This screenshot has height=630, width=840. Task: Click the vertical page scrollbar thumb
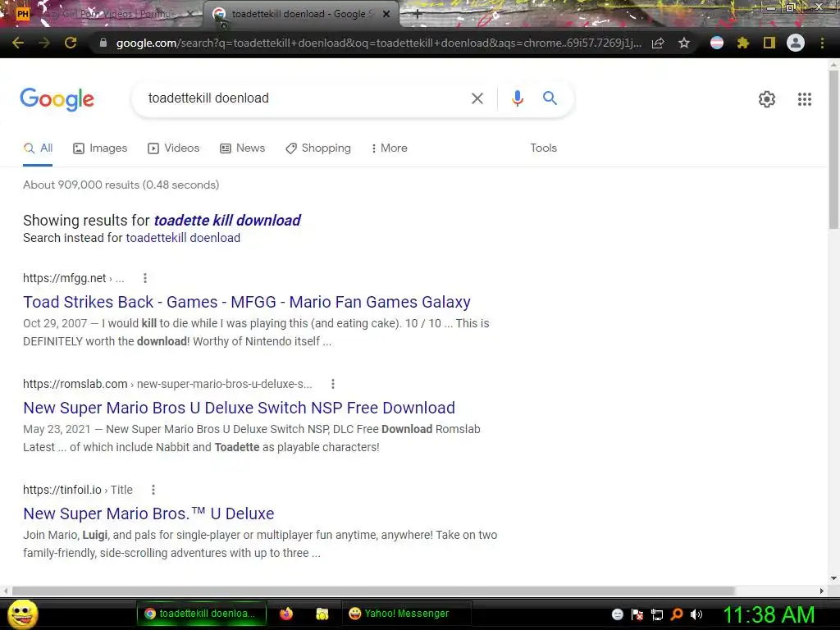point(833,150)
